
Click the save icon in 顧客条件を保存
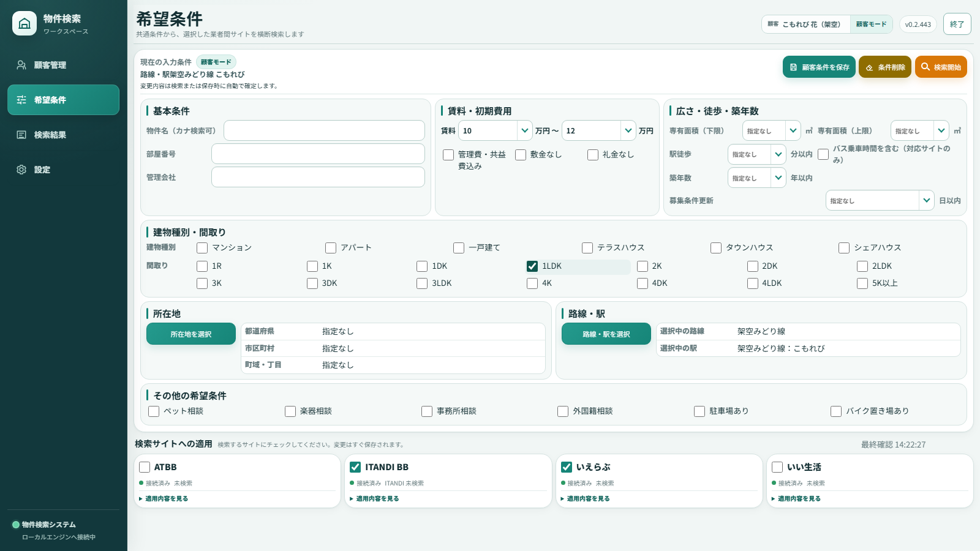pos(793,67)
